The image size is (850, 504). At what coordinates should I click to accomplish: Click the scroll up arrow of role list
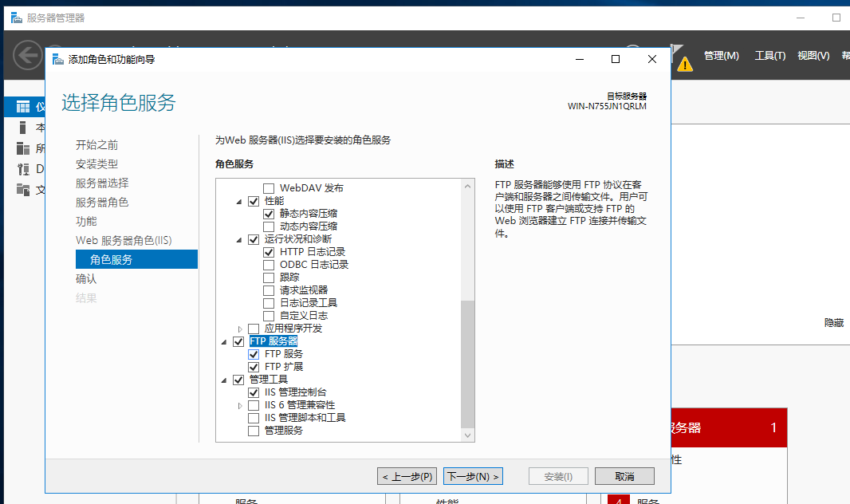[x=468, y=186]
